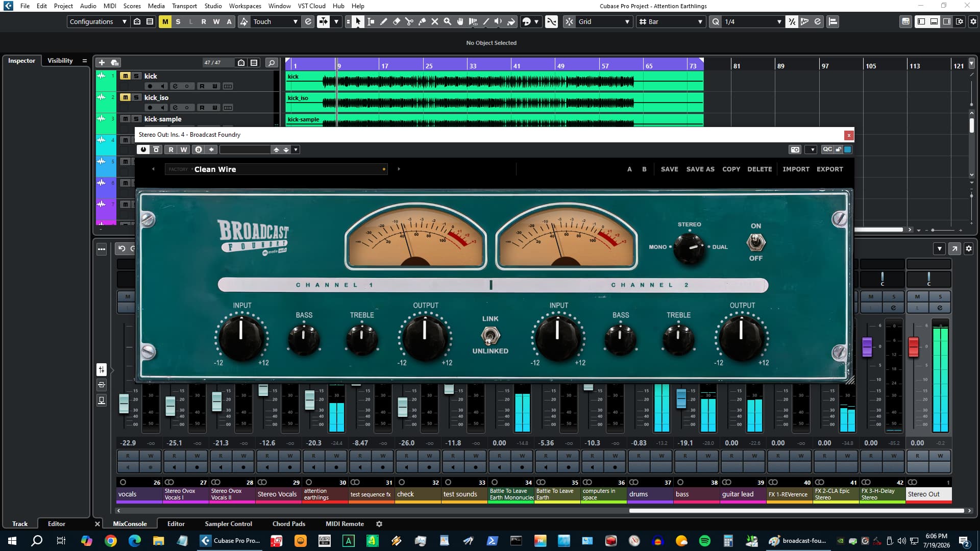This screenshot has height=551, width=980.
Task: Open the VST Cloud menu
Action: point(311,6)
